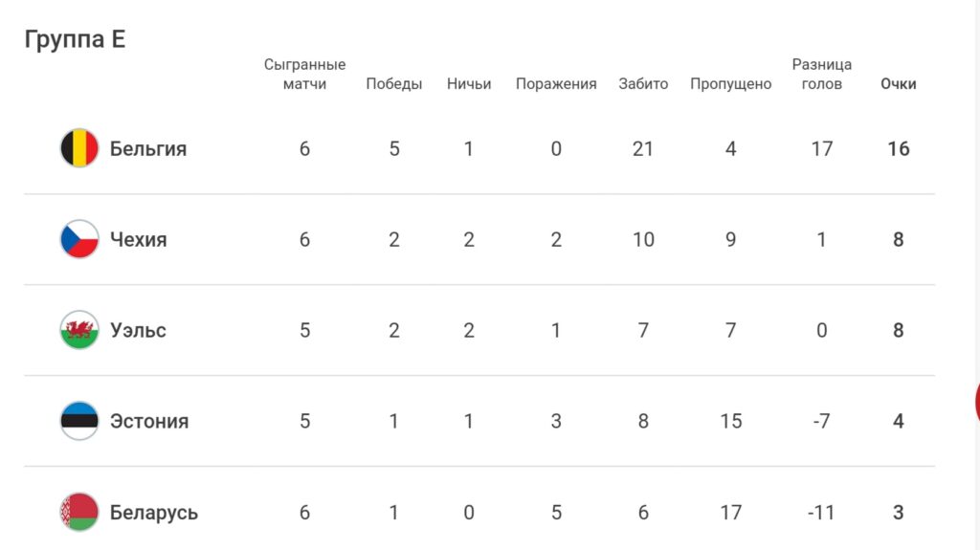This screenshot has width=980, height=550.
Task: Click the Belgium flag icon
Action: 79,148
